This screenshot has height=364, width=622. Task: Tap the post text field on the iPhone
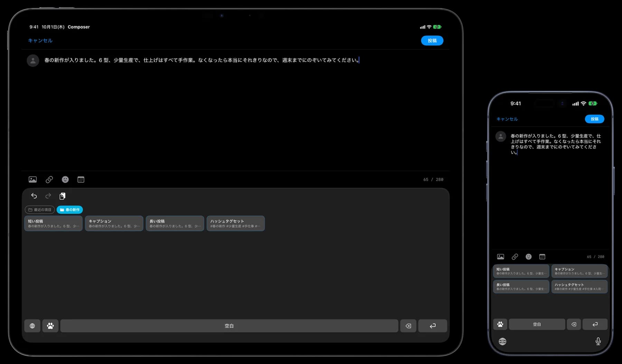click(556, 144)
